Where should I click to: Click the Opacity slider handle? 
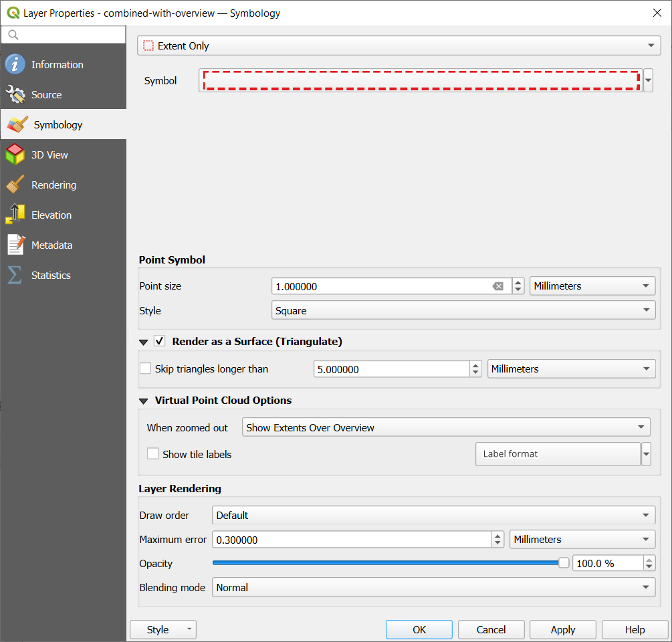[564, 563]
